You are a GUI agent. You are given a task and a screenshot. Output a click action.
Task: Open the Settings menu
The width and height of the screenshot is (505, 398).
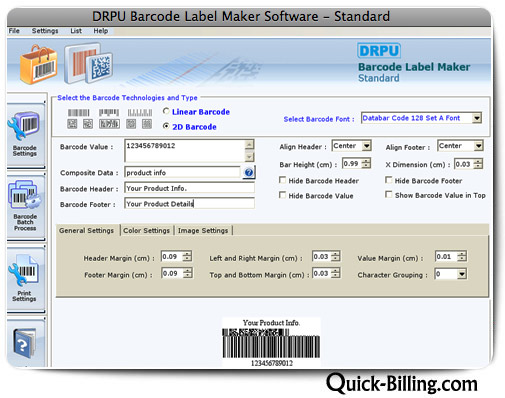click(x=45, y=31)
